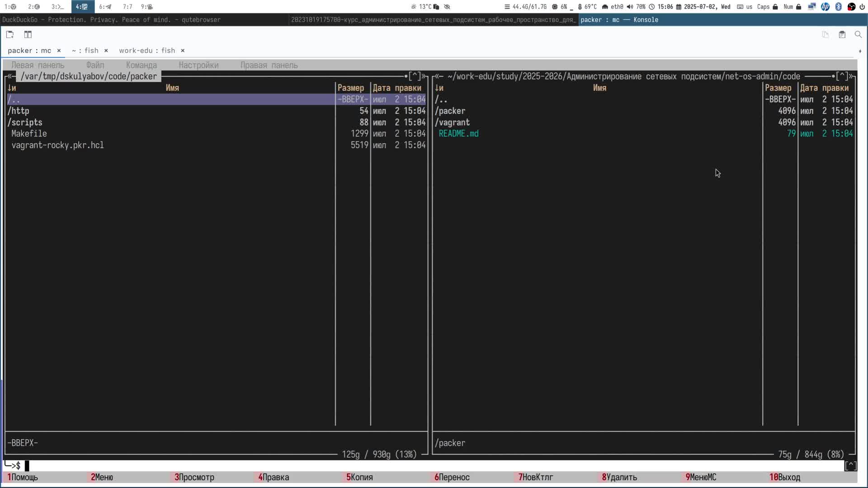The height and width of the screenshot is (488, 868).
Task: Open the 'Левая панель' menu
Action: click(x=38, y=65)
